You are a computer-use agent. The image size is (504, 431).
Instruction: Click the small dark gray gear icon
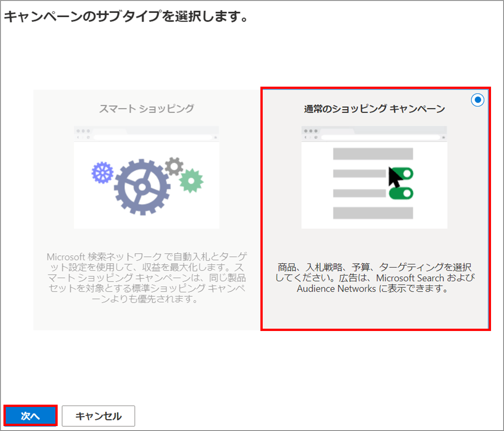[174, 166]
